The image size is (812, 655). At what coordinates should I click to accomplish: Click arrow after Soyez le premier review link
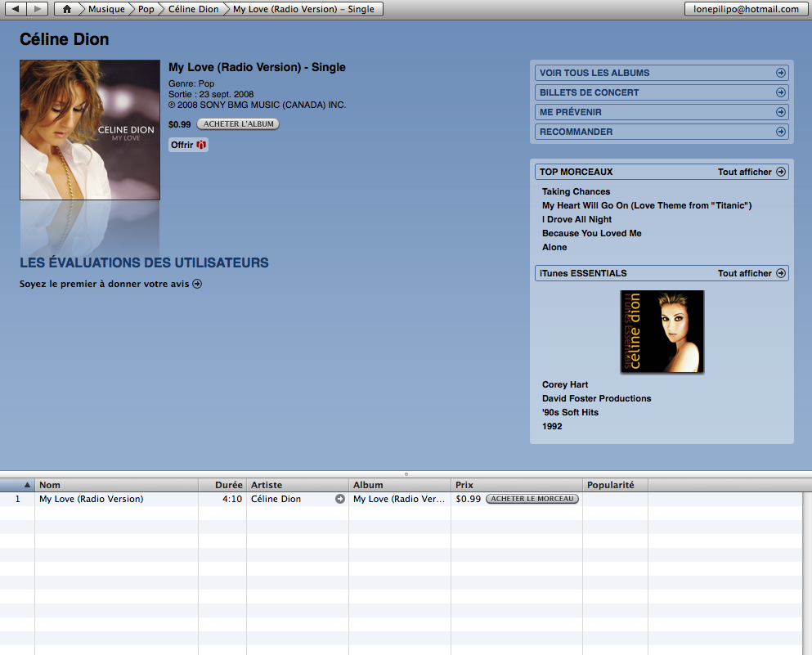[197, 285]
